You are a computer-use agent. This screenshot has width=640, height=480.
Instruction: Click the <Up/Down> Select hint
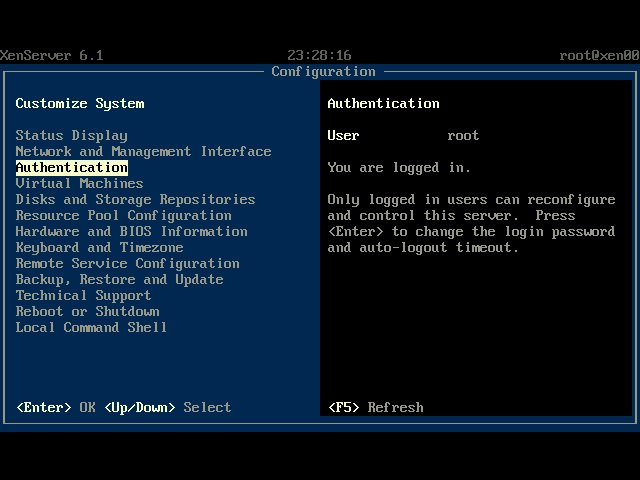(167, 407)
